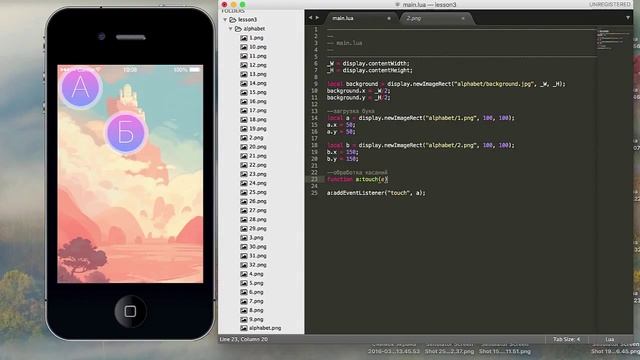Tap letter Б circle in the simulator

click(x=126, y=132)
